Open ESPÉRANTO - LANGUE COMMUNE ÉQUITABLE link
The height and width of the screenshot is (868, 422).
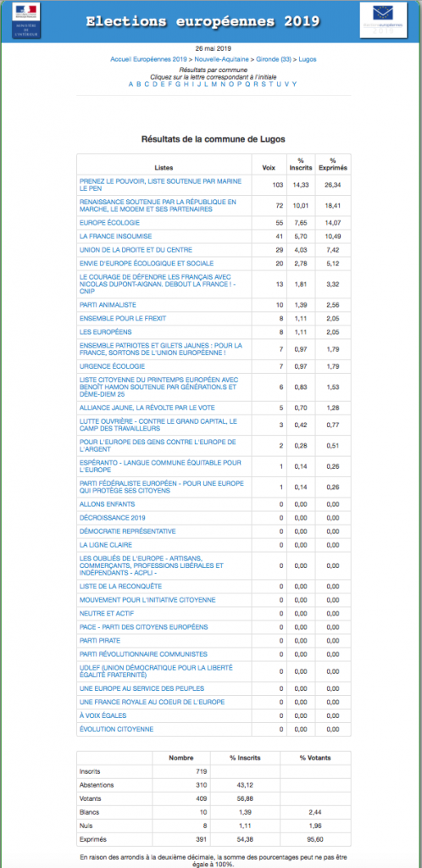158,466
